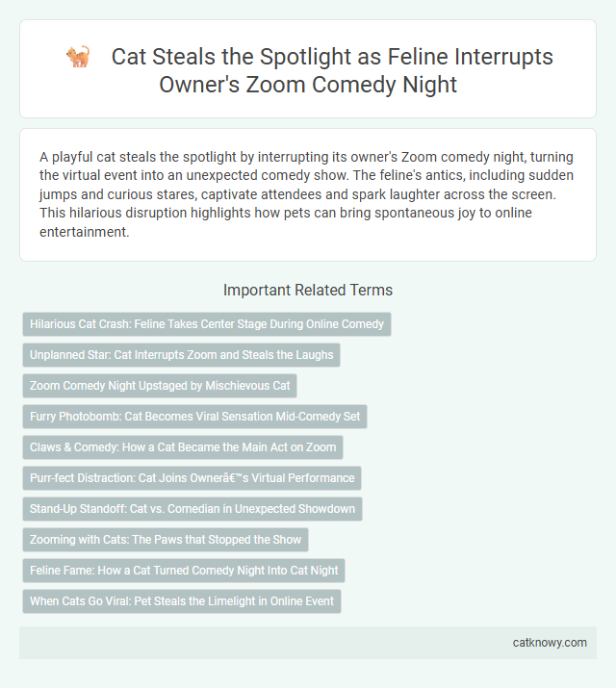Click the 'Furry Photobomb' viral sensation tag
Screen dimensions: 616x688
coord(194,417)
